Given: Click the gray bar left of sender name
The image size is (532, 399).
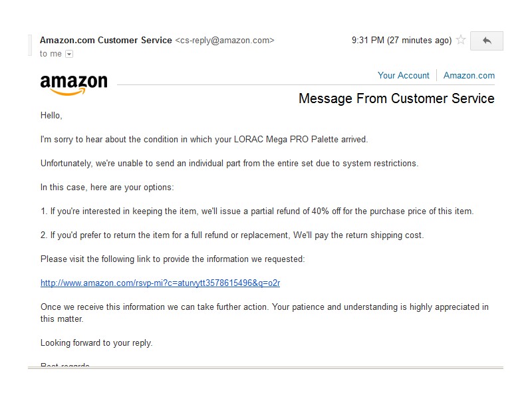Looking at the screenshot, I should (x=30, y=45).
